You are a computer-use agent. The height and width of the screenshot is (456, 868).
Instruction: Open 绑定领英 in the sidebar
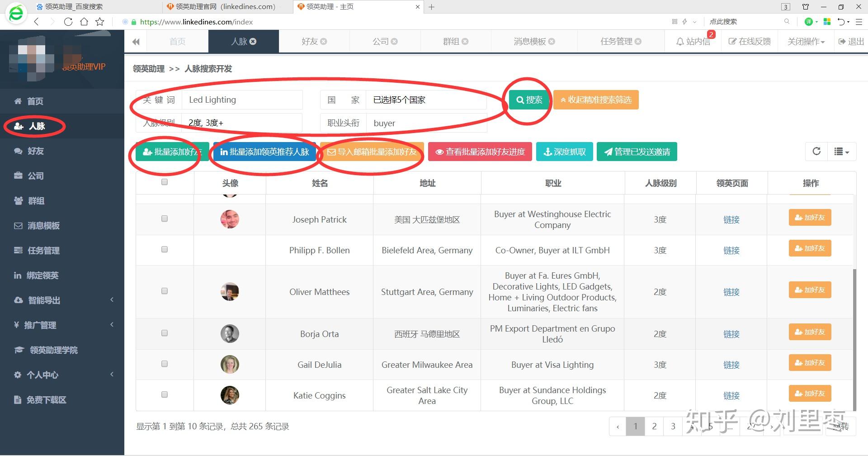coord(62,275)
